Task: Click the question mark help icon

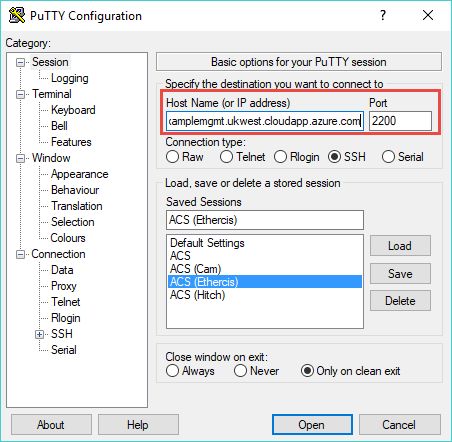Action: tap(383, 15)
